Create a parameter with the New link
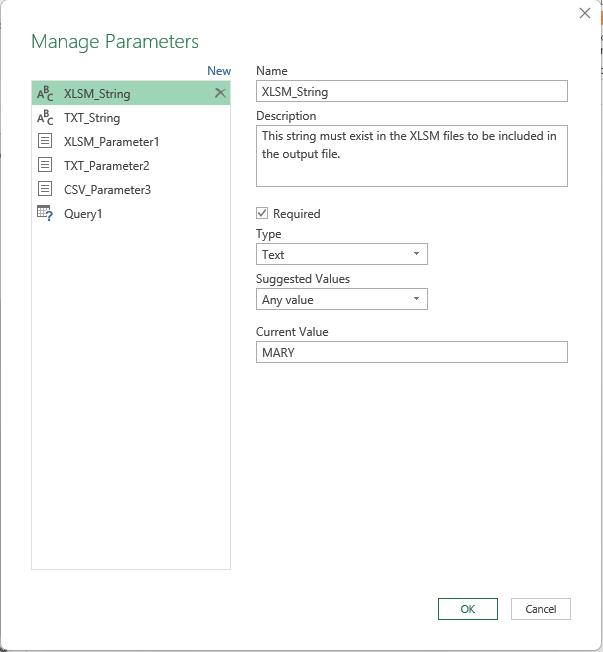Viewport: 603px width, 652px height. point(219,71)
